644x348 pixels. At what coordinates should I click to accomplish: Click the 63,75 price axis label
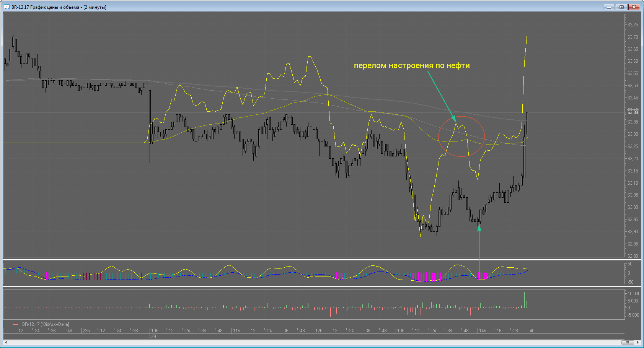tap(633, 25)
